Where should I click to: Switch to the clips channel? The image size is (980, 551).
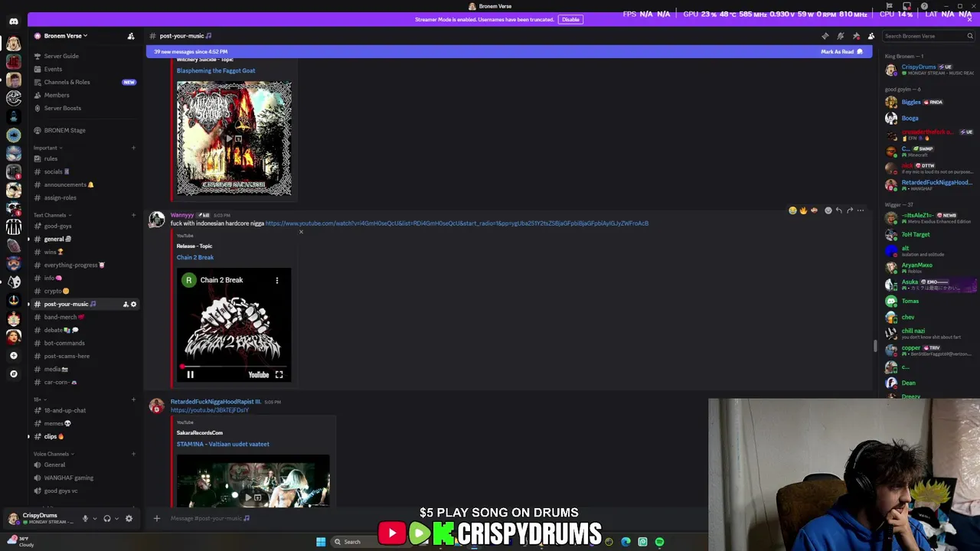tap(84, 436)
